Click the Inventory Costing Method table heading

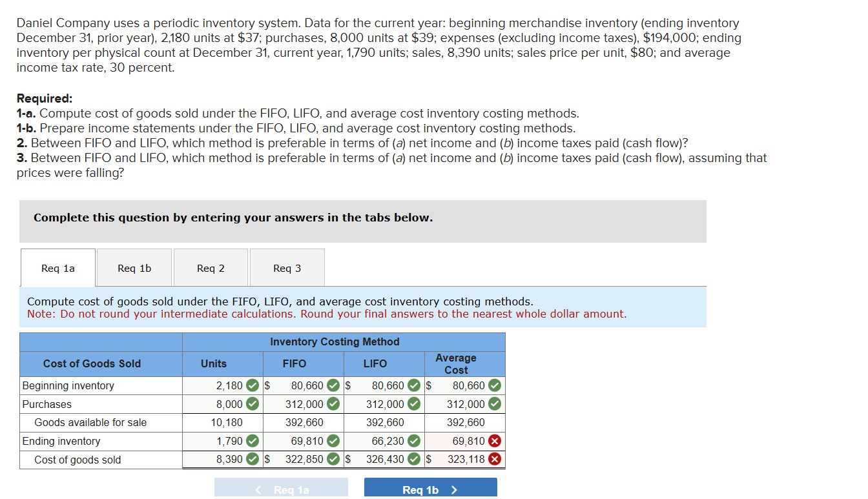point(335,342)
